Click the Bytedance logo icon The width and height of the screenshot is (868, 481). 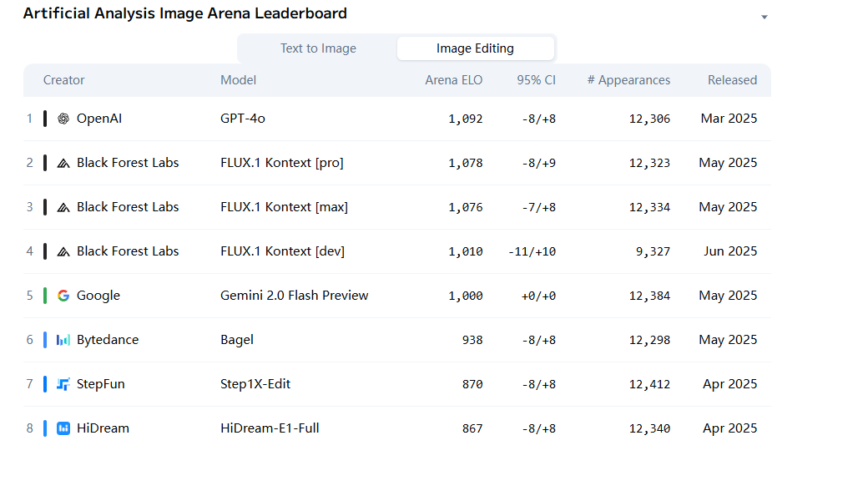(63, 340)
